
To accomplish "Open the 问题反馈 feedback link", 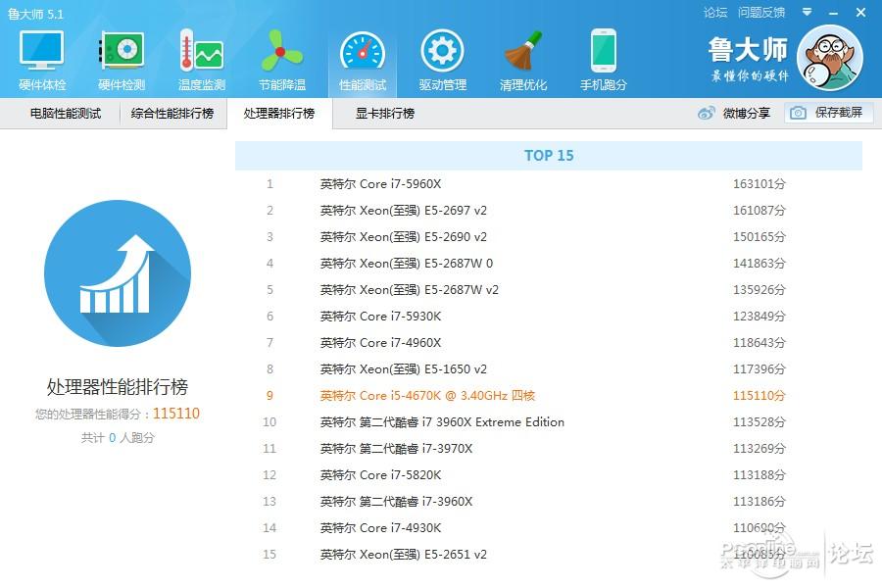I will pos(761,12).
